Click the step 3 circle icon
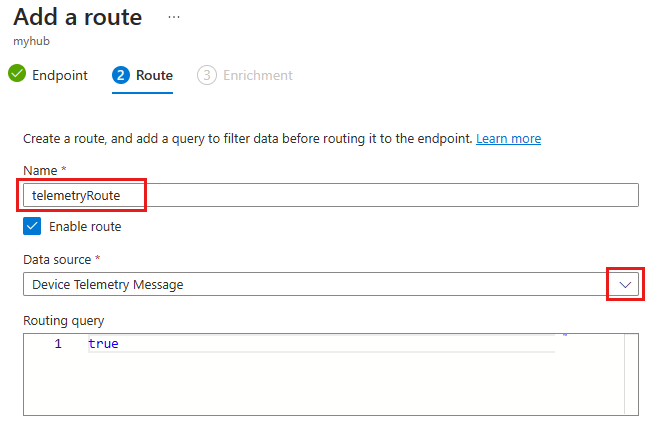This screenshot has height=430, width=664. pyautogui.click(x=207, y=75)
